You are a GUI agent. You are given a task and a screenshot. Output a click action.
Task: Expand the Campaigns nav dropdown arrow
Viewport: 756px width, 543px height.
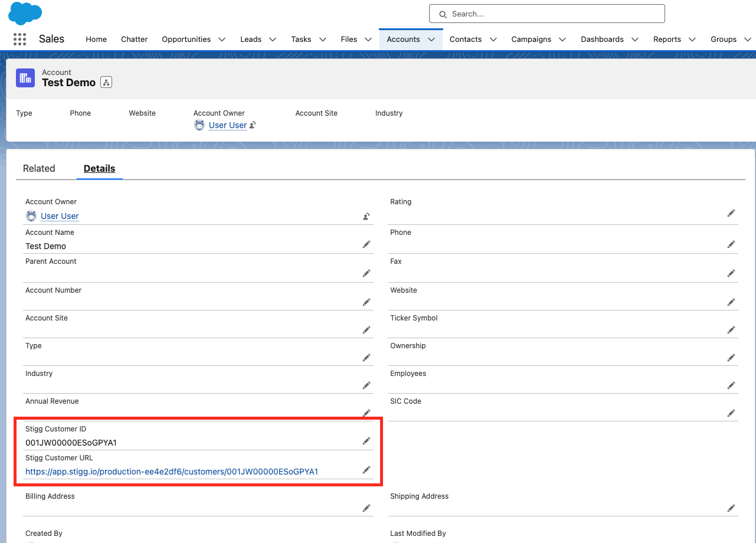pyautogui.click(x=562, y=40)
